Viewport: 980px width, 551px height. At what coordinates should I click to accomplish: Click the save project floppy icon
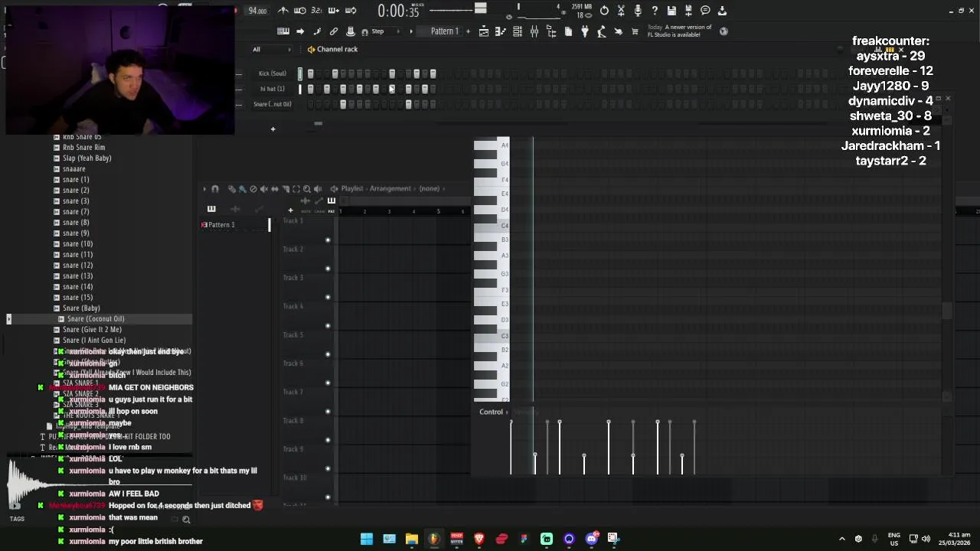click(671, 11)
